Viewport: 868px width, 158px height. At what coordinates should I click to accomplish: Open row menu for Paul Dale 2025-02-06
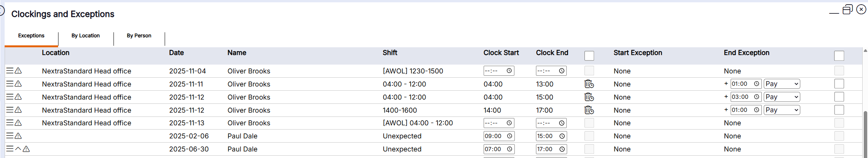pyautogui.click(x=10, y=136)
